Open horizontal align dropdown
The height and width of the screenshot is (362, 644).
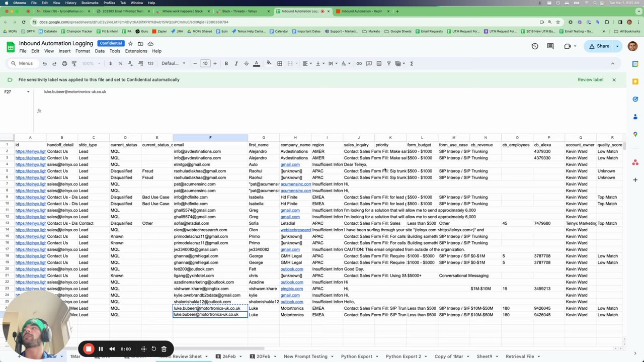pyautogui.click(x=306, y=63)
